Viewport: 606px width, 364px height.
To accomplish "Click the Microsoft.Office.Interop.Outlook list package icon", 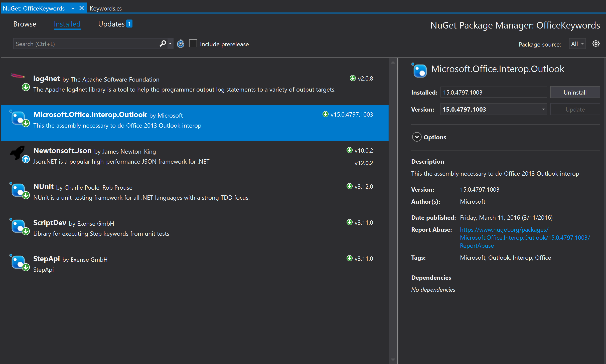I will tap(18, 118).
